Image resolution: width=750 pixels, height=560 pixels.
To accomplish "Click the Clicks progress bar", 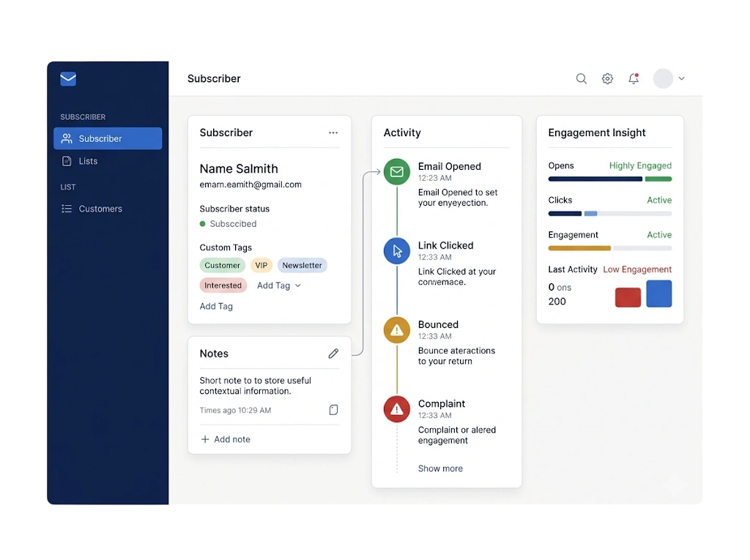I will [610, 213].
